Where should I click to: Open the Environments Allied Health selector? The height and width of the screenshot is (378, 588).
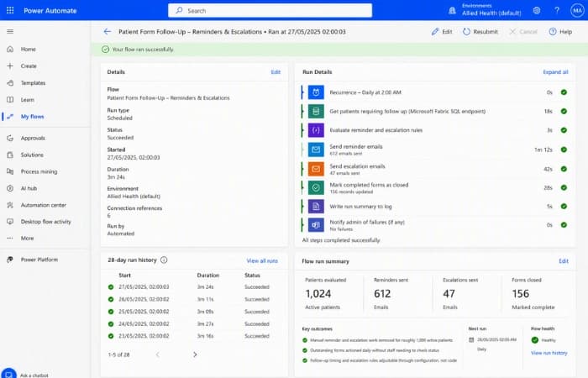point(491,10)
